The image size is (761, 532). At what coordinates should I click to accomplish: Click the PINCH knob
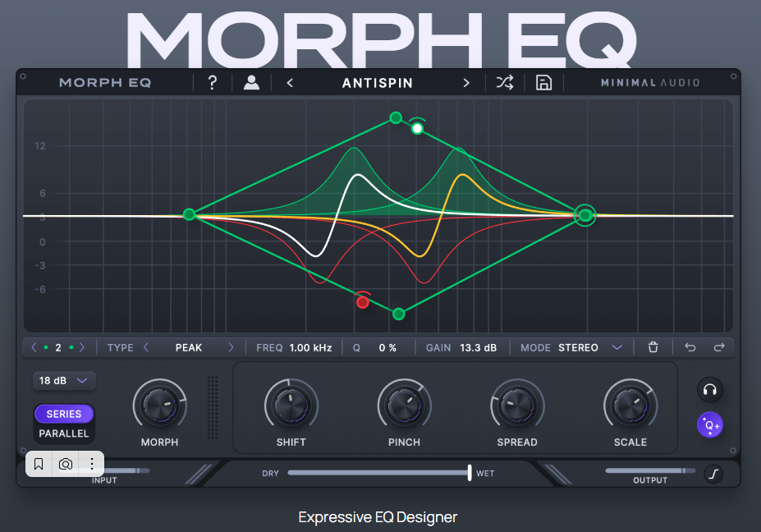click(x=404, y=406)
